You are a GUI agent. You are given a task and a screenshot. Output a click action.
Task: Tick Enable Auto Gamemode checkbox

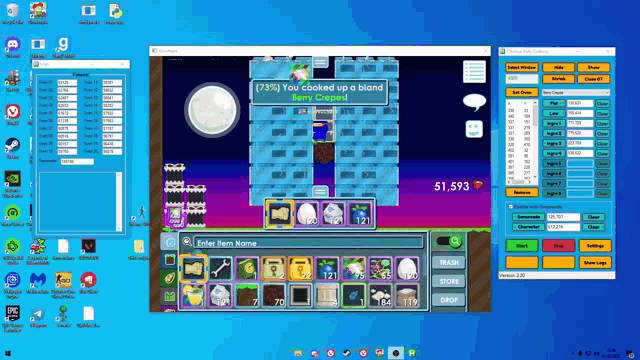point(510,207)
